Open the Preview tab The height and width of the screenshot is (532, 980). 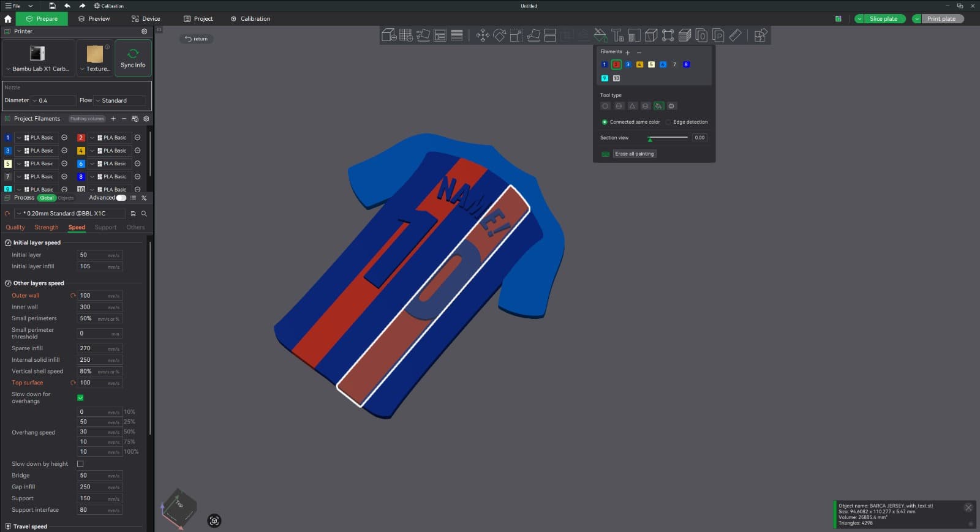94,19
